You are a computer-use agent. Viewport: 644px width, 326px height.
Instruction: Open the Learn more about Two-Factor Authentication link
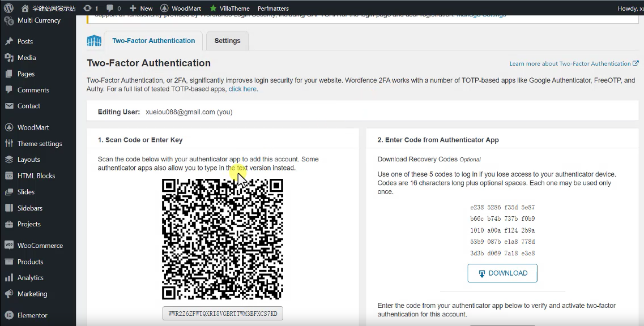click(x=574, y=63)
